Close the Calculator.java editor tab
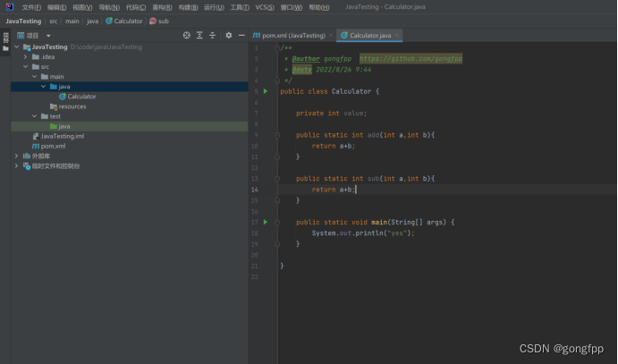The image size is (618, 364). point(396,36)
